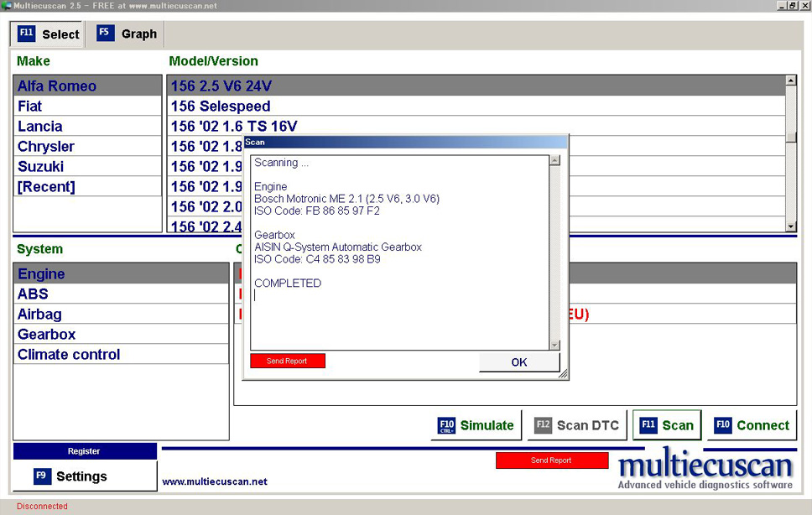Select model 156 Selespeed
Screen dimensions: 812x515
tap(476, 107)
